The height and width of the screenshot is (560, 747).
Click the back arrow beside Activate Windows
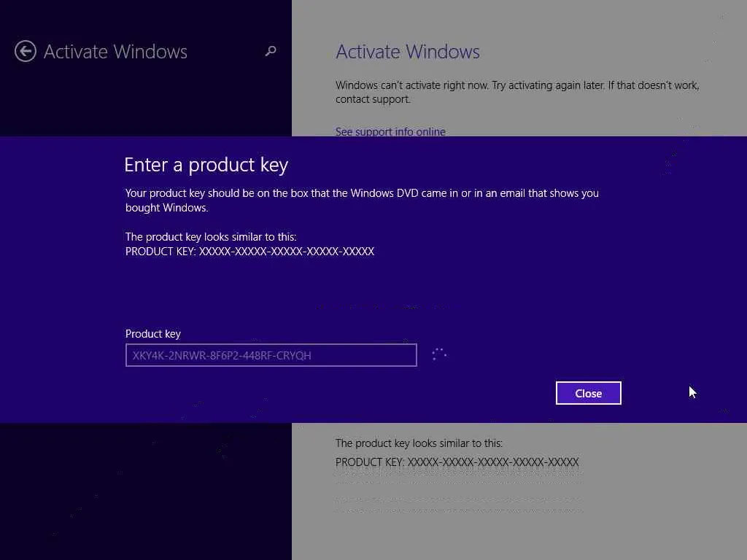click(x=26, y=51)
